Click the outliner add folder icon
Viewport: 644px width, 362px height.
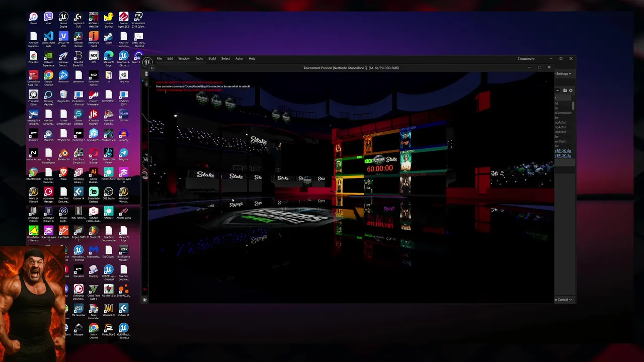(x=565, y=90)
